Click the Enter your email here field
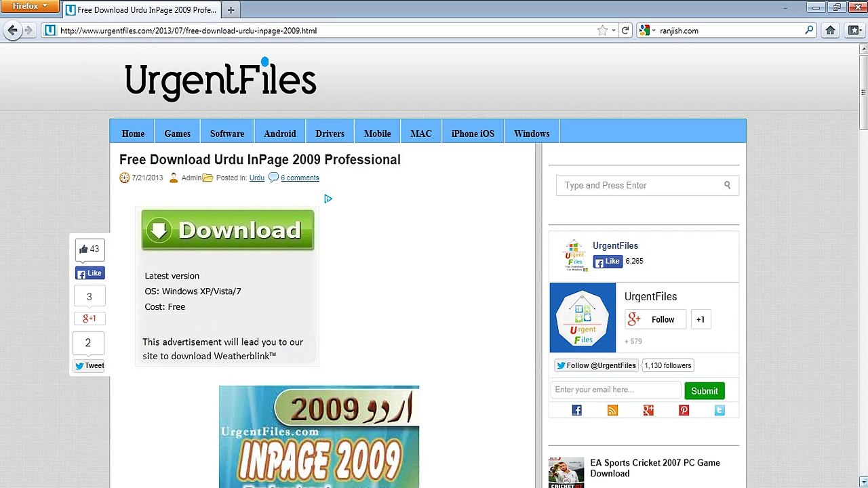This screenshot has width=868, height=488. 615,390
